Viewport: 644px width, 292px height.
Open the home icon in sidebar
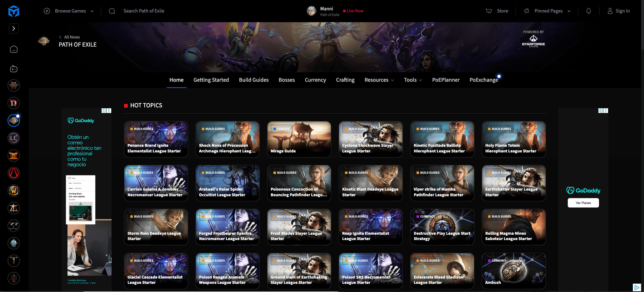(x=14, y=49)
